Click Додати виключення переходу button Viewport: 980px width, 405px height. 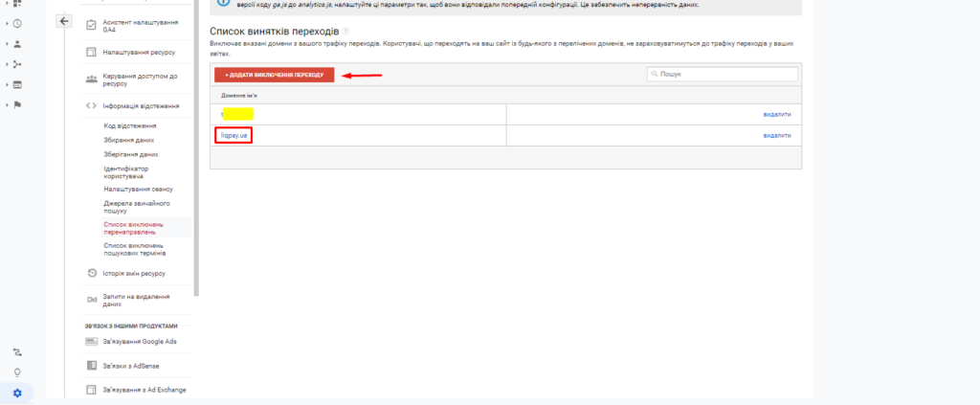pos(275,75)
